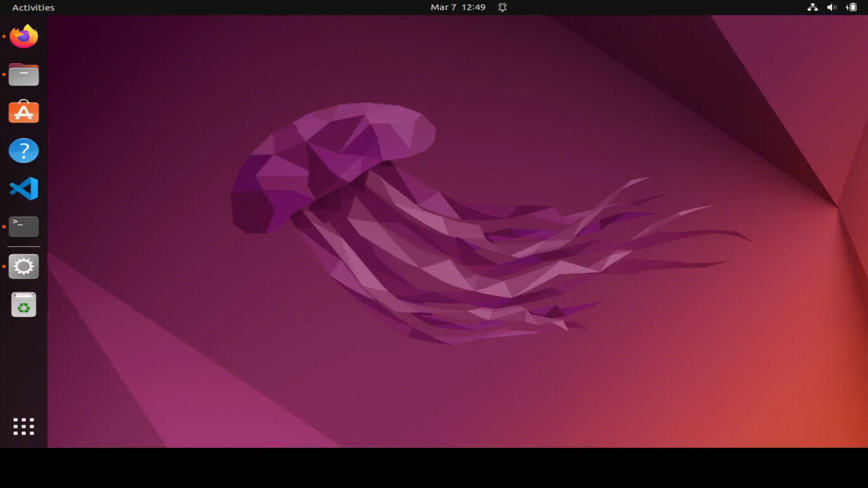Open network status icon in top bar

tap(812, 7)
